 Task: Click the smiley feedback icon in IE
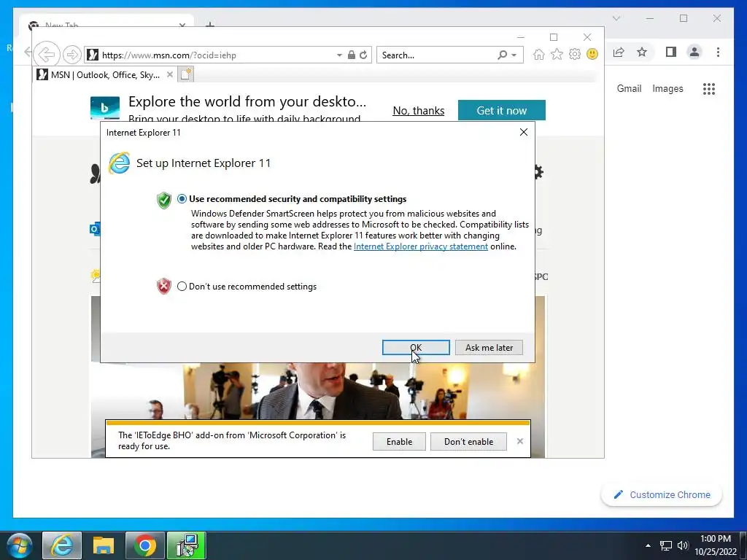(x=592, y=54)
